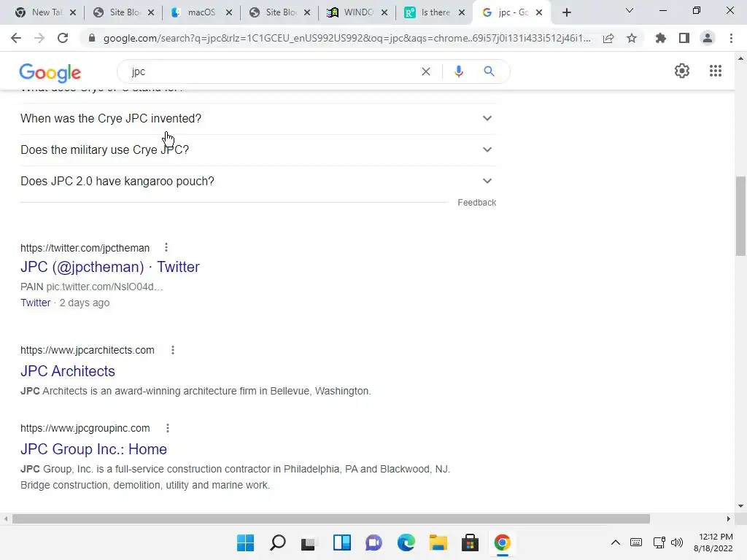Click Chrome icon in taskbar
The height and width of the screenshot is (560, 747).
[502, 542]
